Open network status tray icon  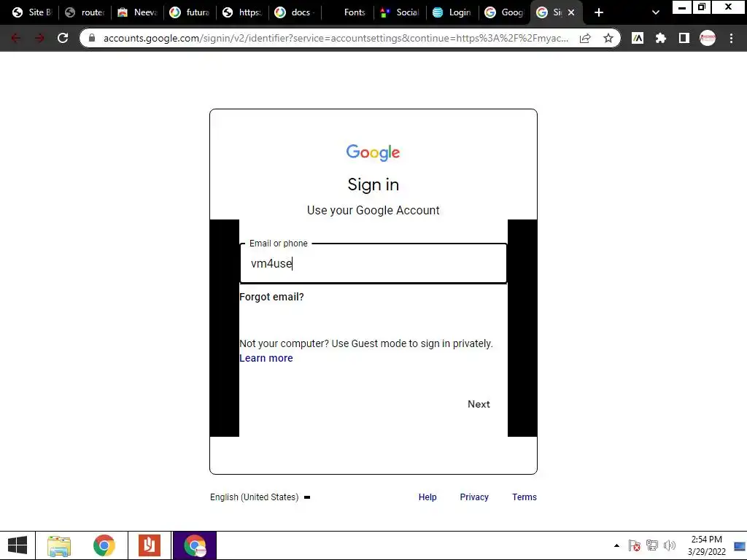[x=651, y=545]
